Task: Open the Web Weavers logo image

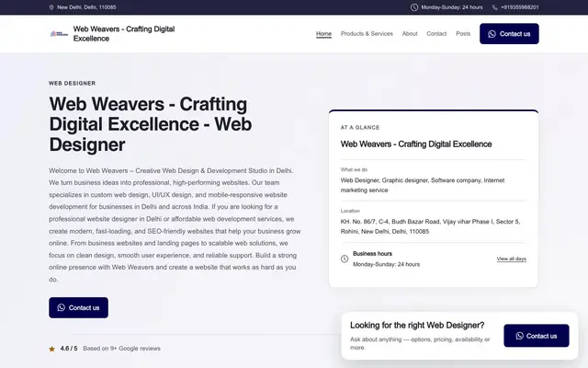Action: (59, 34)
